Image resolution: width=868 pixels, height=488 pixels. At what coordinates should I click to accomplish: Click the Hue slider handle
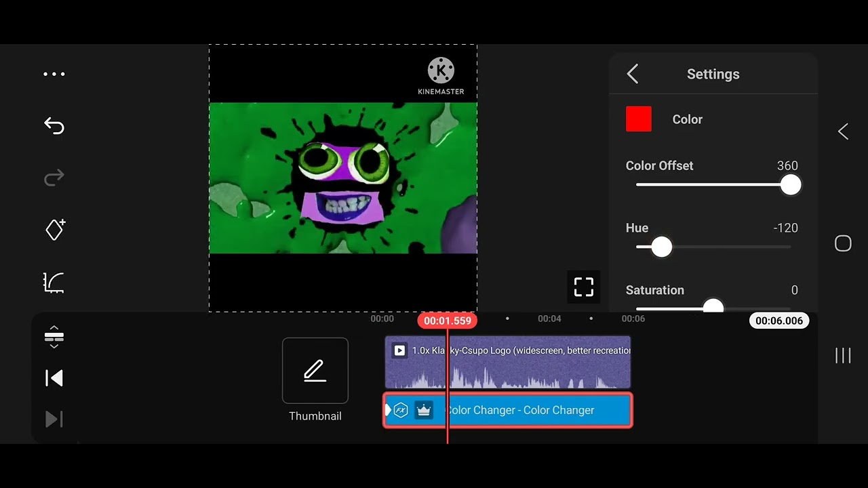(x=661, y=247)
